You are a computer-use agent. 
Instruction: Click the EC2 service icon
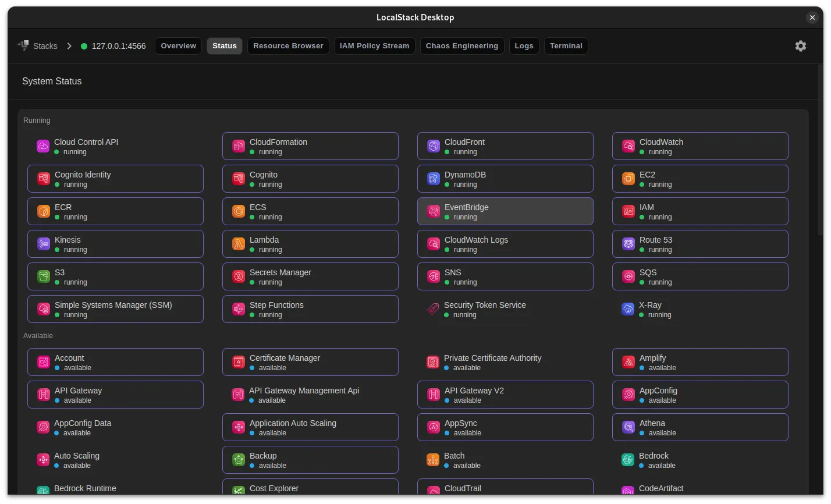pyautogui.click(x=628, y=179)
